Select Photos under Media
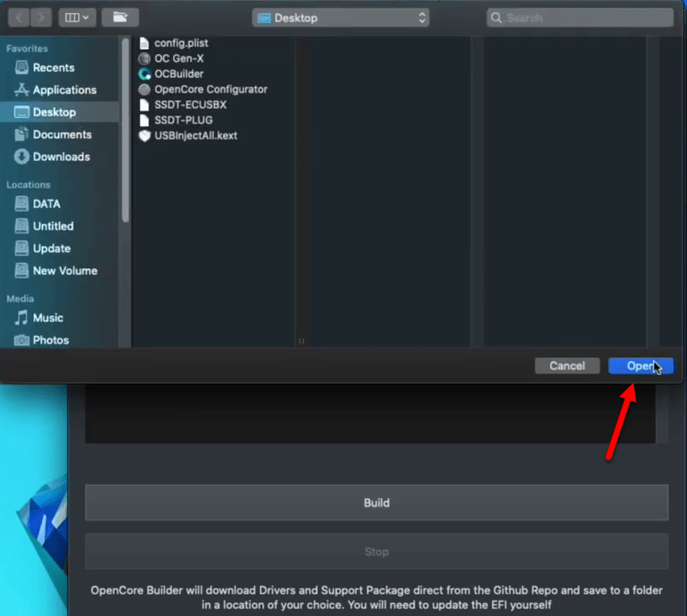 59,340
